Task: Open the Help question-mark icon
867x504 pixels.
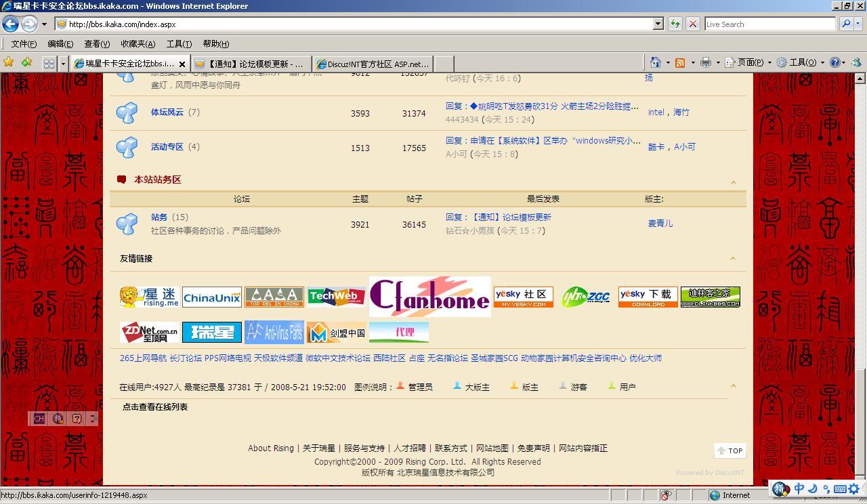Action: click(x=835, y=62)
